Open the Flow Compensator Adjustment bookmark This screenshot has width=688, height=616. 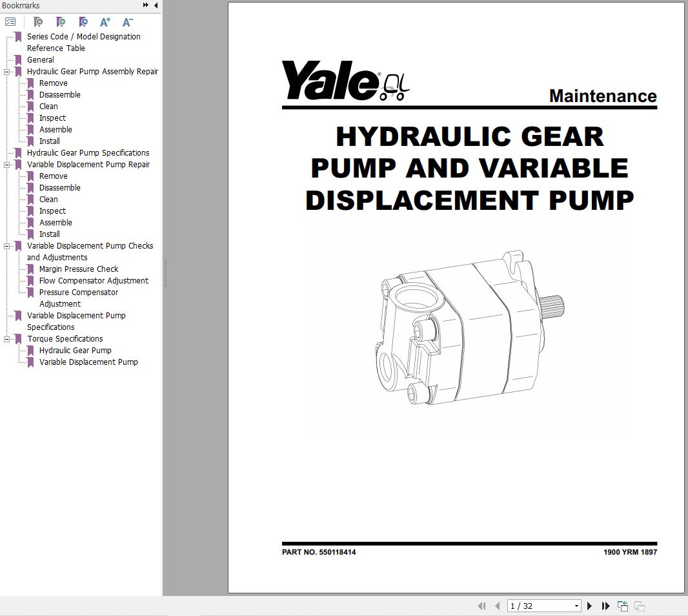(x=94, y=281)
